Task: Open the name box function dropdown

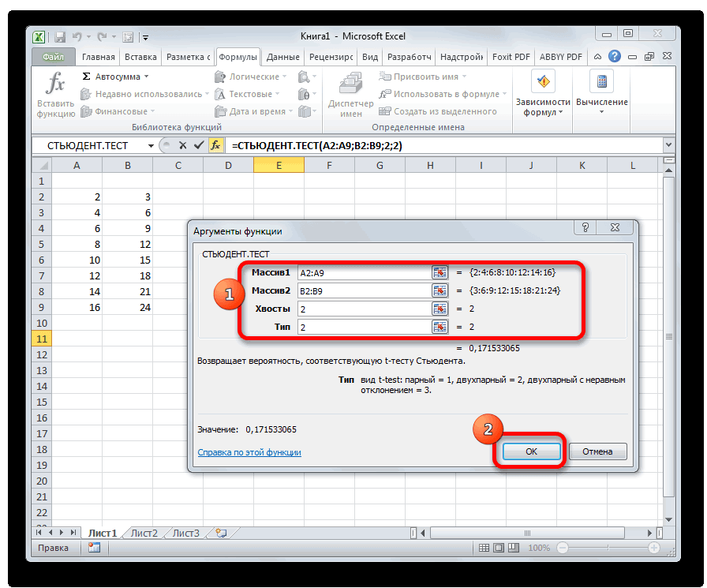Action: pyautogui.click(x=148, y=146)
